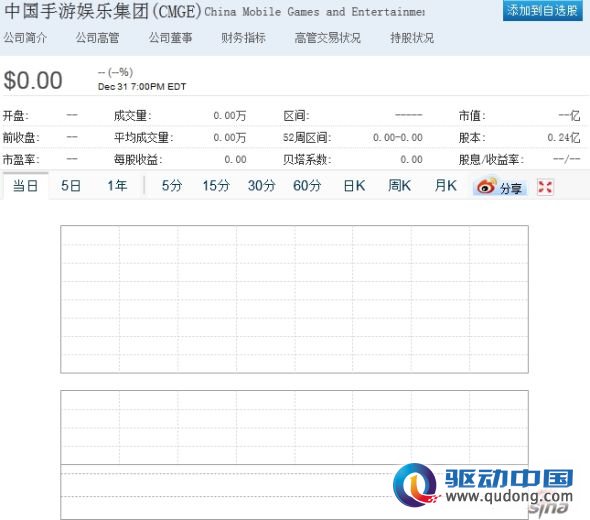The height and width of the screenshot is (520, 590).
Task: Switch to the 月K chart tab
Action: point(446,185)
